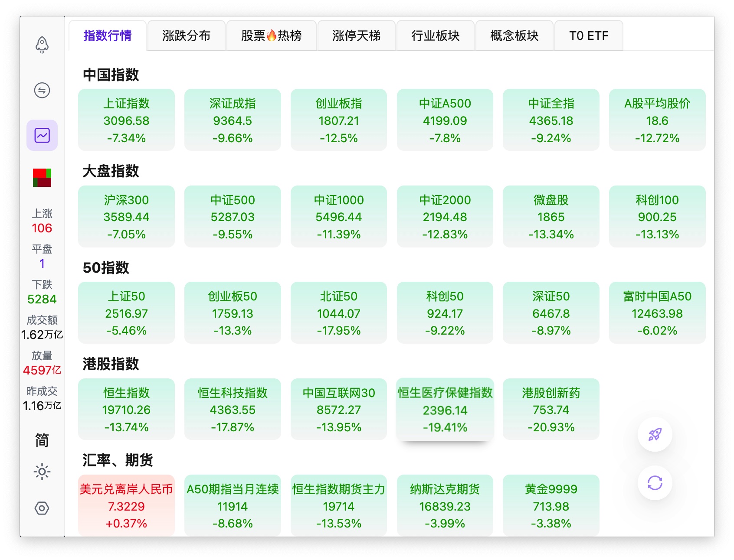
Task: Toggle the sun theme icon
Action: click(42, 472)
